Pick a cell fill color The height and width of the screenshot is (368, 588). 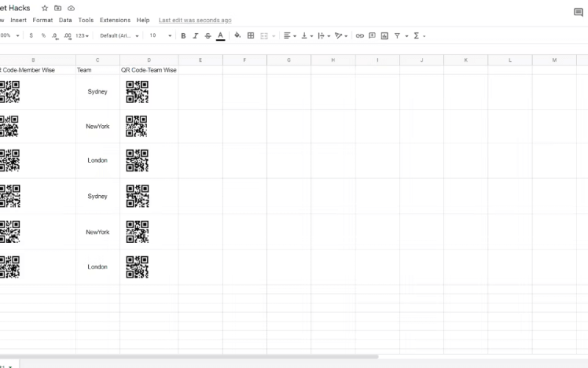click(237, 35)
